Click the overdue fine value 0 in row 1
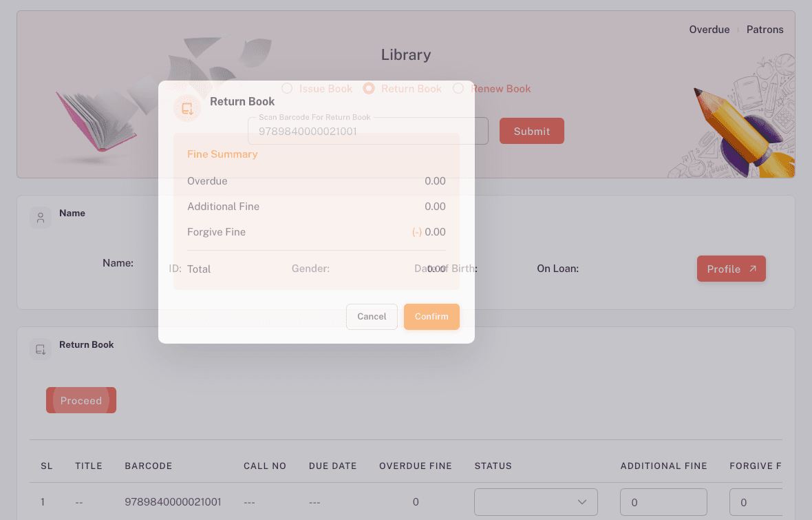Screen dimensions: 812x520 click(416, 502)
